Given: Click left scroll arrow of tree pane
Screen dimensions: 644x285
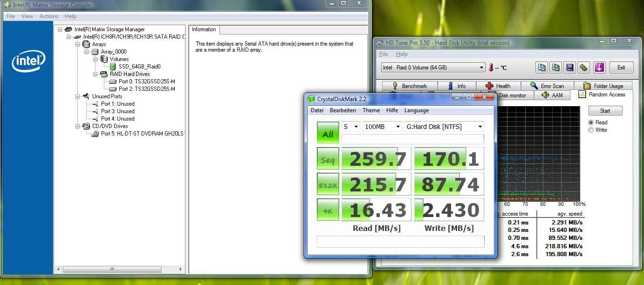Looking at the screenshot, I should click(x=58, y=270).
